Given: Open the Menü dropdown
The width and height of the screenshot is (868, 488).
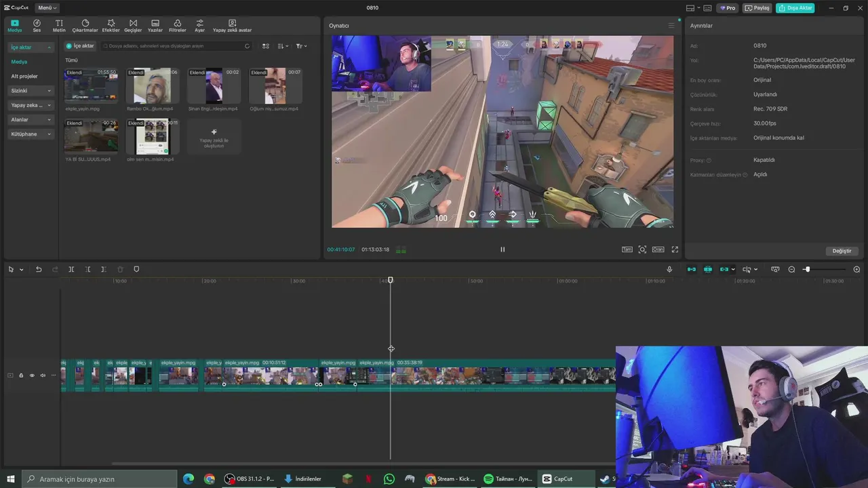Looking at the screenshot, I should pos(47,7).
